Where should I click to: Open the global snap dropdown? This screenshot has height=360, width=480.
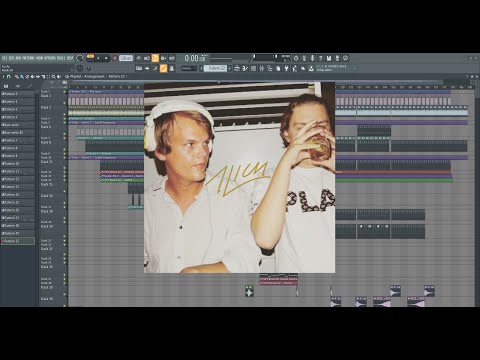tap(189, 68)
